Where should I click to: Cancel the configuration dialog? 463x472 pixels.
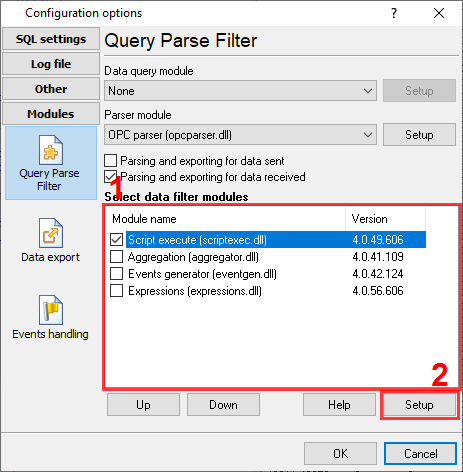pyautogui.click(x=420, y=454)
